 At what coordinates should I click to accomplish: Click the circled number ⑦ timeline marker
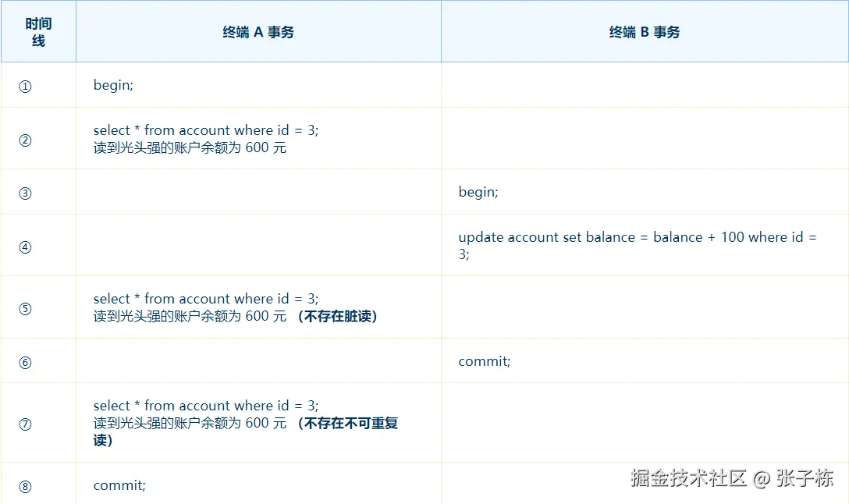(26, 424)
